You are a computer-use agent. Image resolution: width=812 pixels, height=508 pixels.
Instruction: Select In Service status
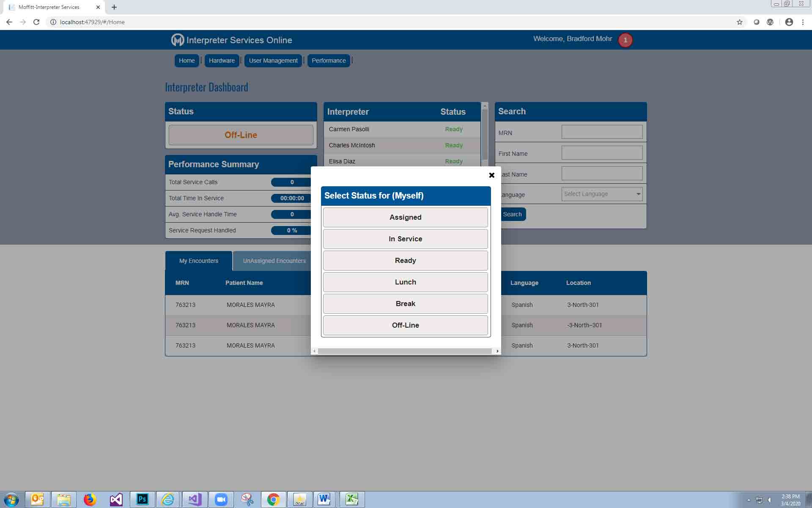coord(405,239)
